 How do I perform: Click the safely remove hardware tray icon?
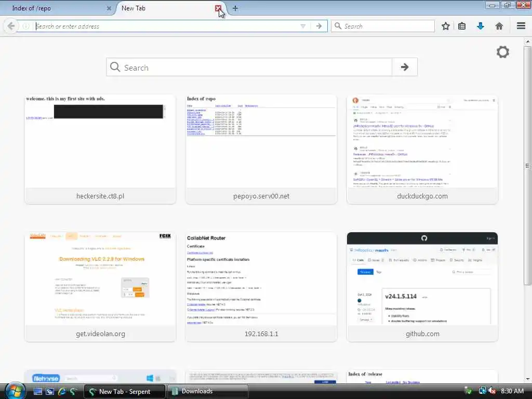468,391
